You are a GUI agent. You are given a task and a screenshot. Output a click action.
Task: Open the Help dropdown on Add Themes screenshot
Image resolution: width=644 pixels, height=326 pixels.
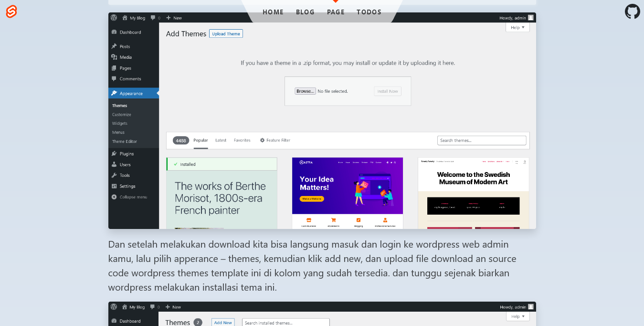pos(517,28)
